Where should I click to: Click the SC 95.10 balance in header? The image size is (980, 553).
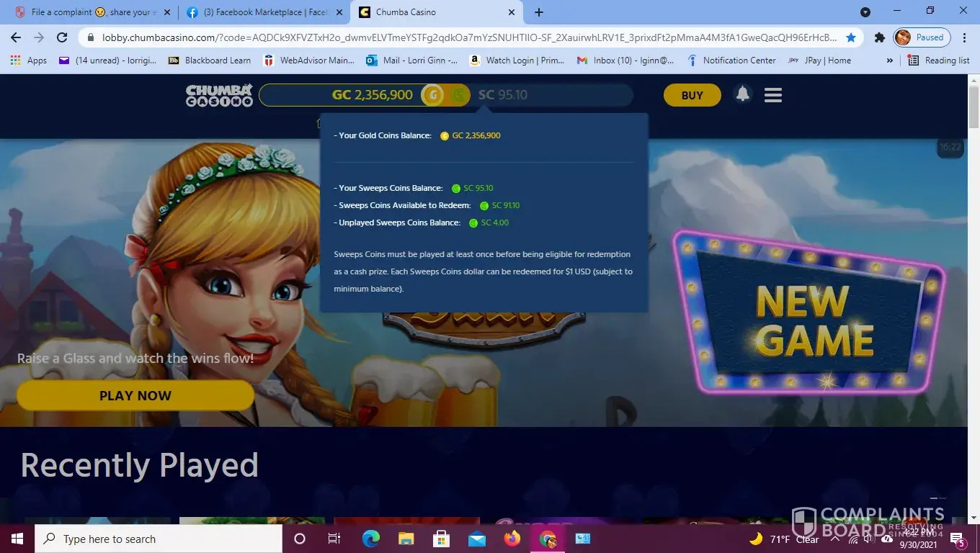[503, 95]
